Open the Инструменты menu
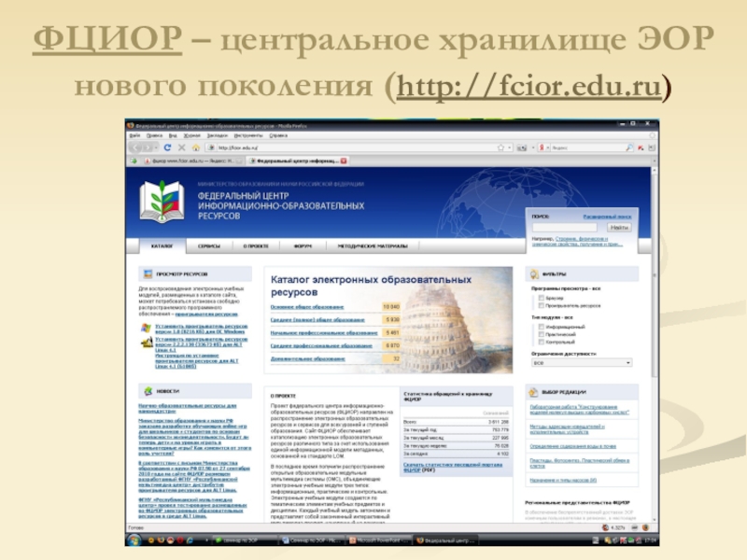 248,135
